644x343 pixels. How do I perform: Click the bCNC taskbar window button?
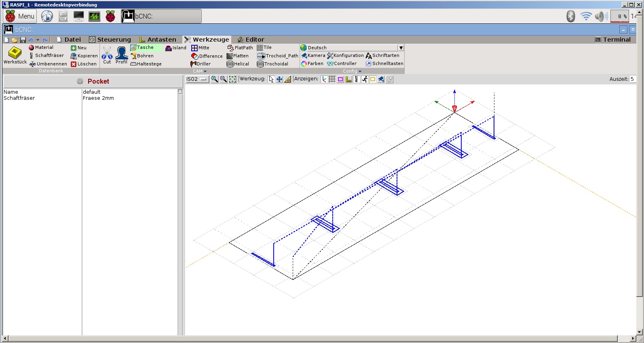point(161,16)
